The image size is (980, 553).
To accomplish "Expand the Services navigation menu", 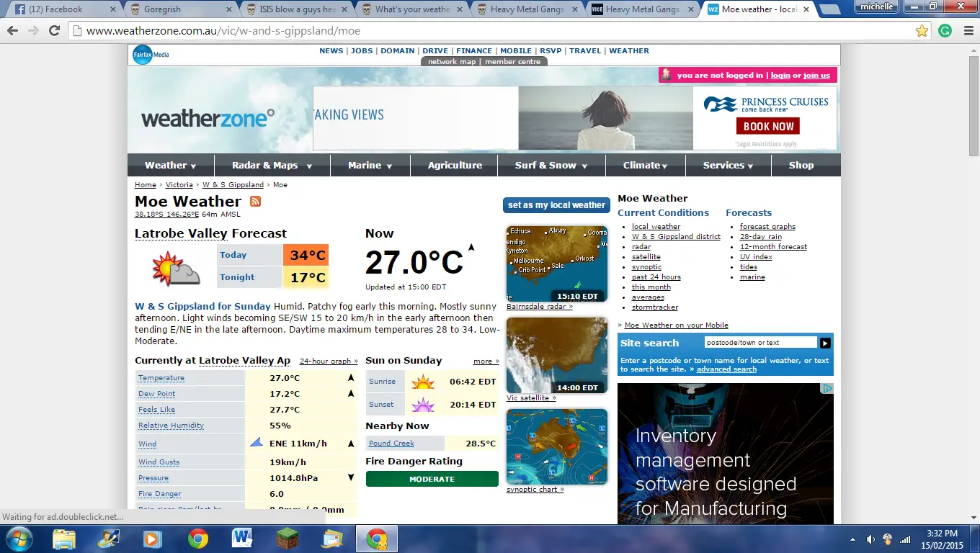I will click(x=729, y=165).
